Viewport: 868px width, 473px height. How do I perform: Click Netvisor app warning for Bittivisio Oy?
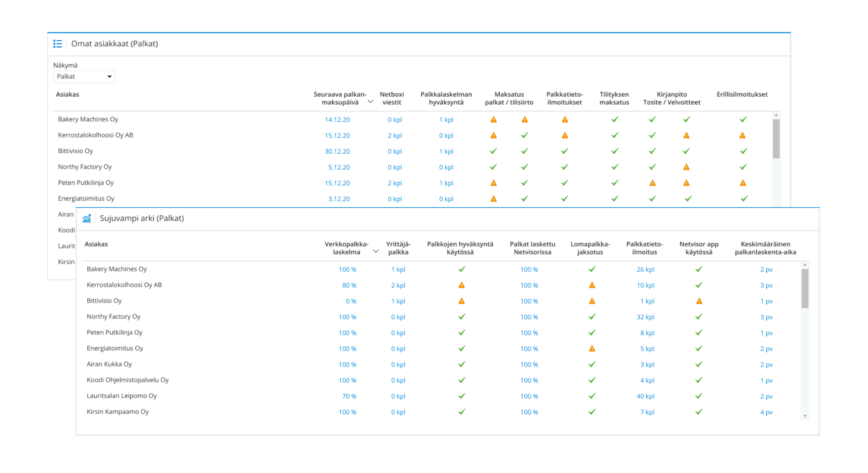(x=699, y=301)
